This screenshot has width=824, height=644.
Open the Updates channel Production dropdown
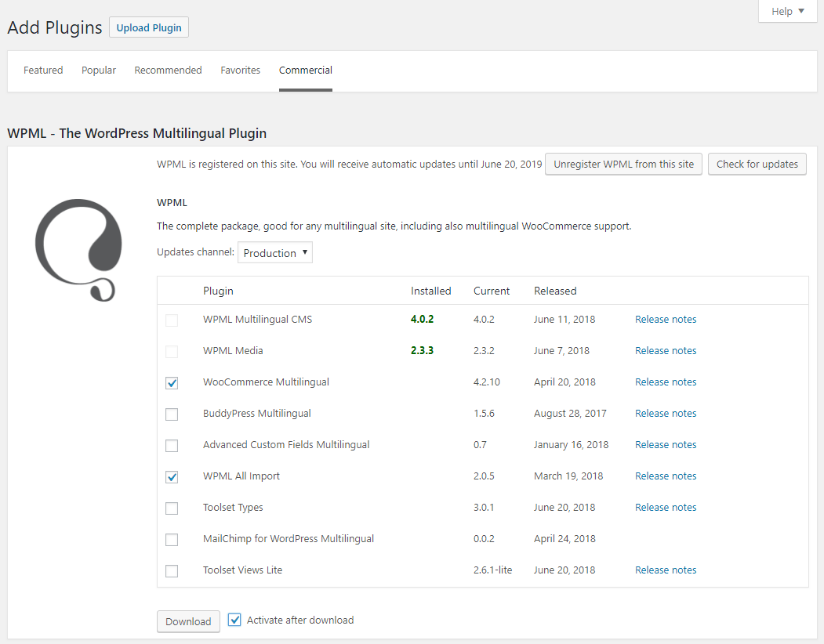coord(275,252)
